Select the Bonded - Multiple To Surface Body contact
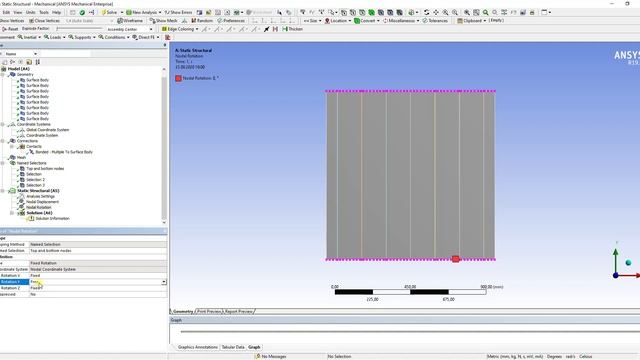The width and height of the screenshot is (640, 360). [x=64, y=152]
